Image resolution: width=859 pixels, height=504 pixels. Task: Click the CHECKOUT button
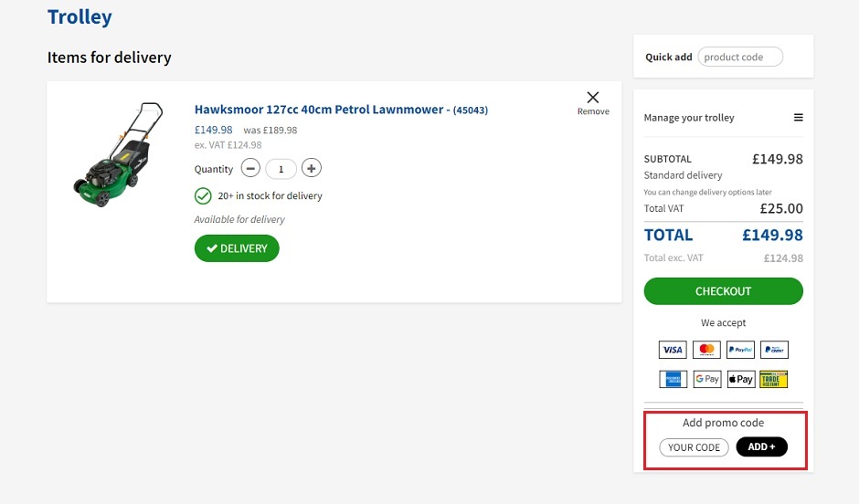pos(723,291)
